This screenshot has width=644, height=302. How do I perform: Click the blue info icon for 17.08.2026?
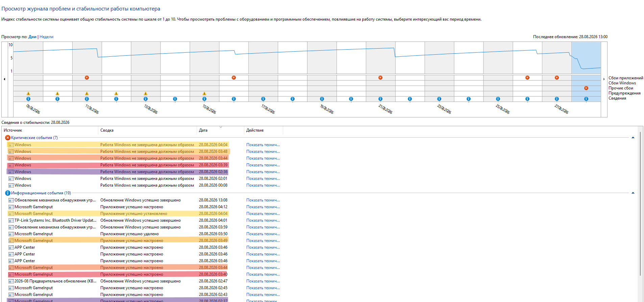tap(263, 99)
